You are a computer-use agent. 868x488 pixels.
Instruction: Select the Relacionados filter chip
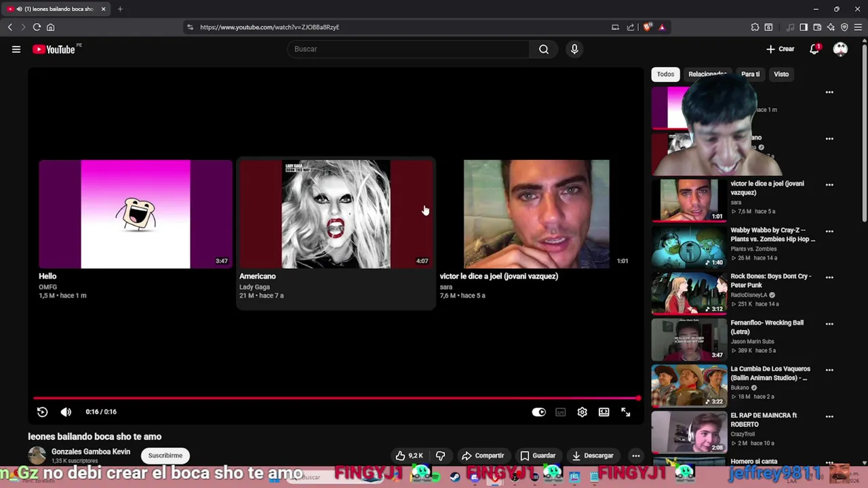click(707, 74)
